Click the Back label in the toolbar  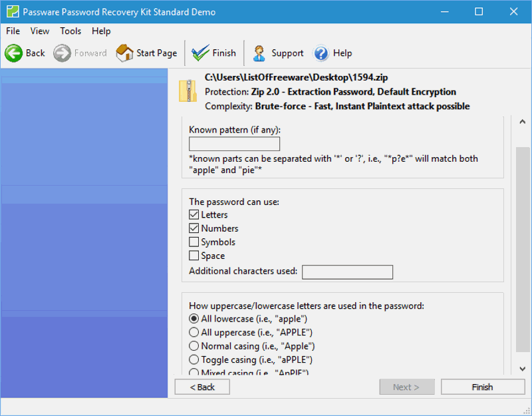[35, 53]
